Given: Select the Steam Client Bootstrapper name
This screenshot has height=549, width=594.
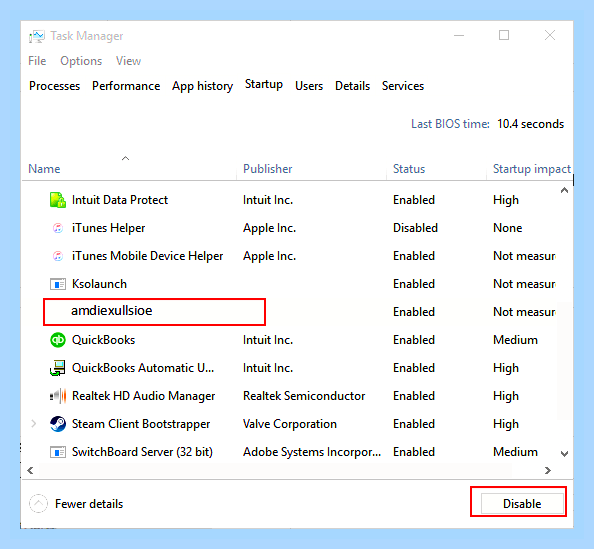Looking at the screenshot, I should (x=141, y=424).
